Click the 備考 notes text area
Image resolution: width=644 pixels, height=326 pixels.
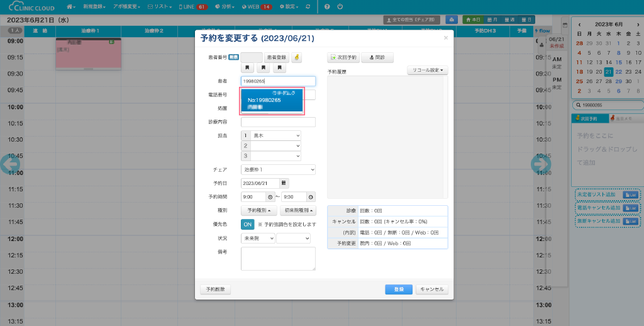pos(278,259)
